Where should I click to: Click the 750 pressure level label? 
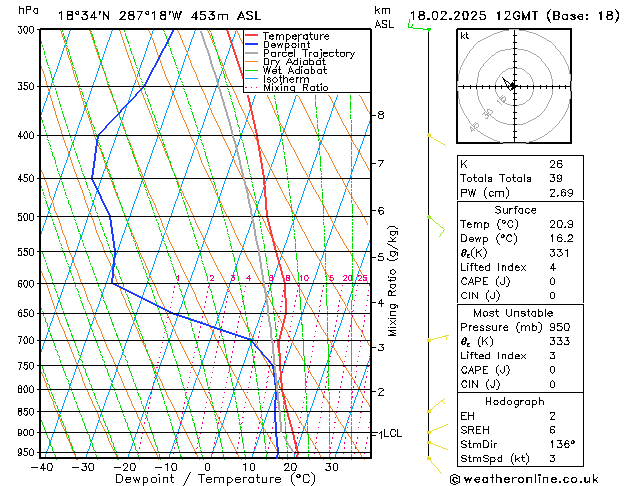(x=28, y=366)
